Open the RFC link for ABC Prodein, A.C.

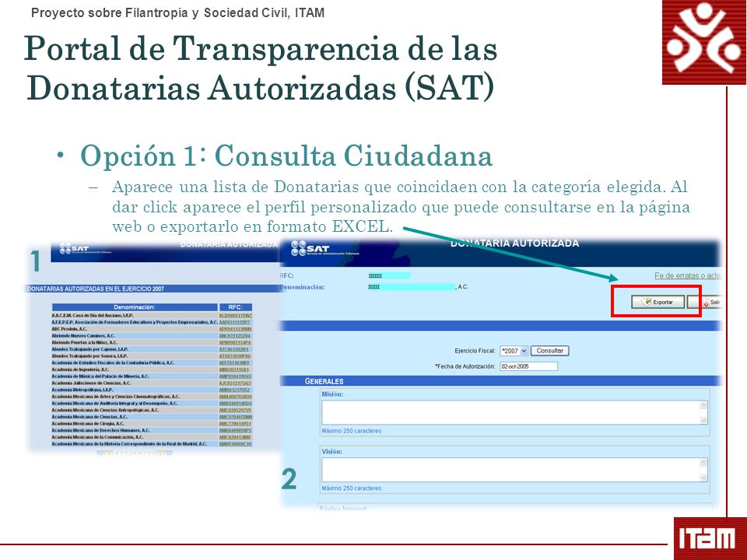pos(235,329)
